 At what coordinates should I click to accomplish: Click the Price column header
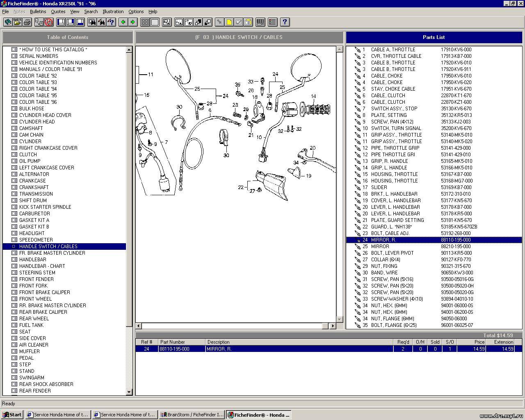[471, 342]
